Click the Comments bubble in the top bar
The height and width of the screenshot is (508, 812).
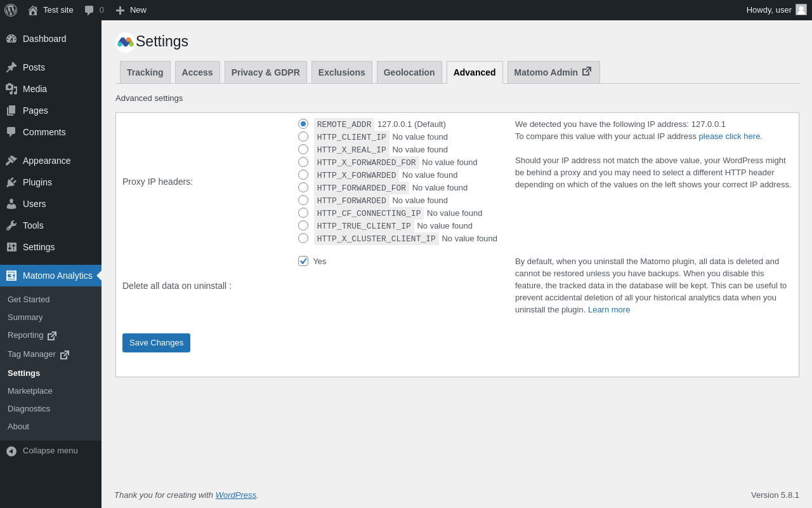(89, 10)
